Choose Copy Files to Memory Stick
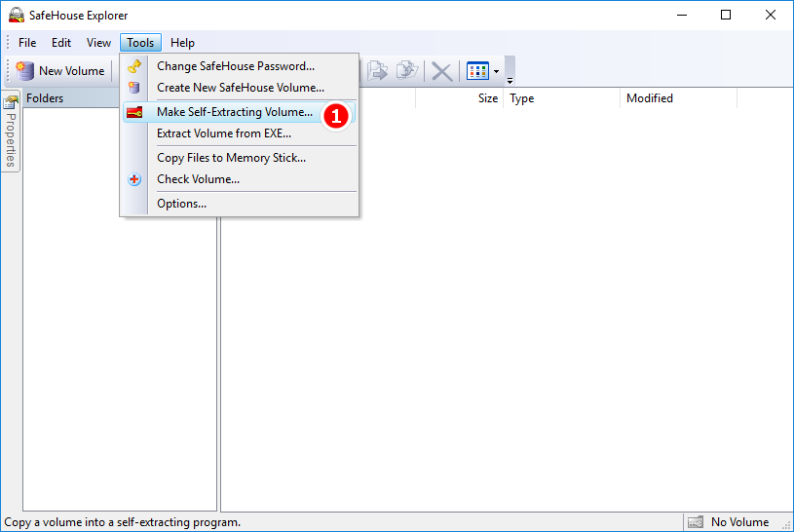Viewport: 794px width, 532px height. [x=231, y=158]
